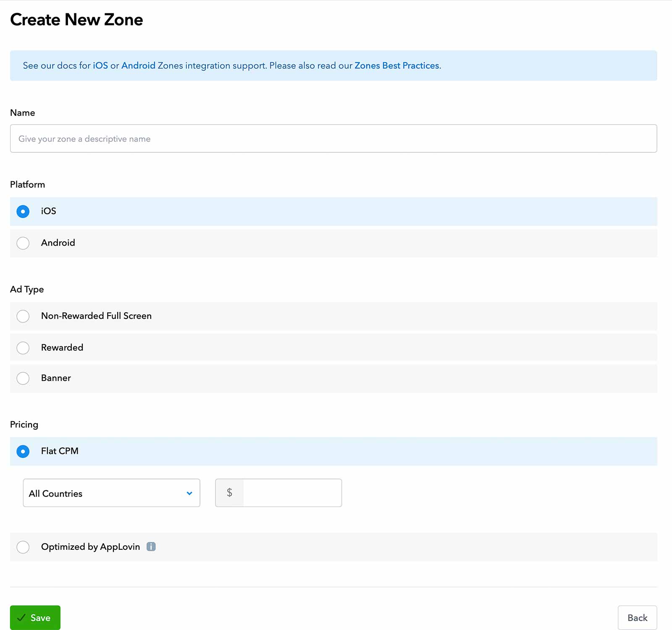Click the Back button
The height and width of the screenshot is (630, 672).
click(637, 617)
